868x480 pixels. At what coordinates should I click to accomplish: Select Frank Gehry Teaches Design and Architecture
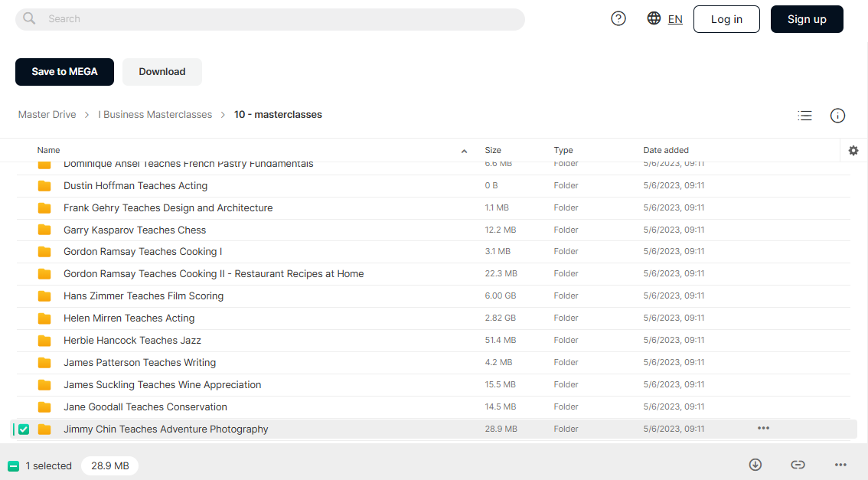[x=168, y=207]
